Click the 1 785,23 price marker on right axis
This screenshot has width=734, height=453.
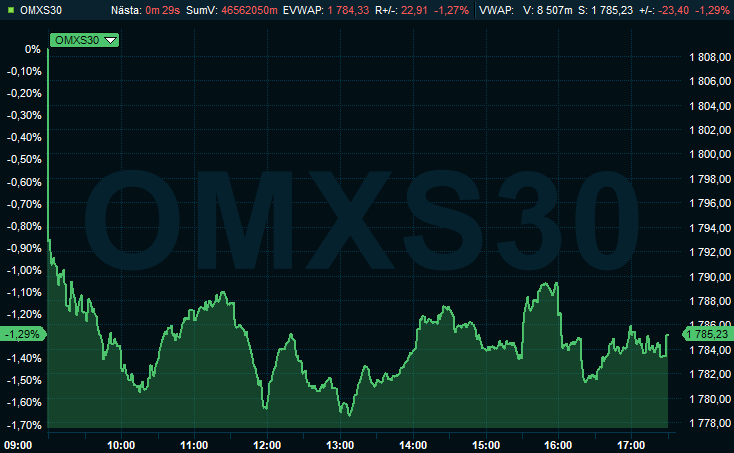coord(708,334)
